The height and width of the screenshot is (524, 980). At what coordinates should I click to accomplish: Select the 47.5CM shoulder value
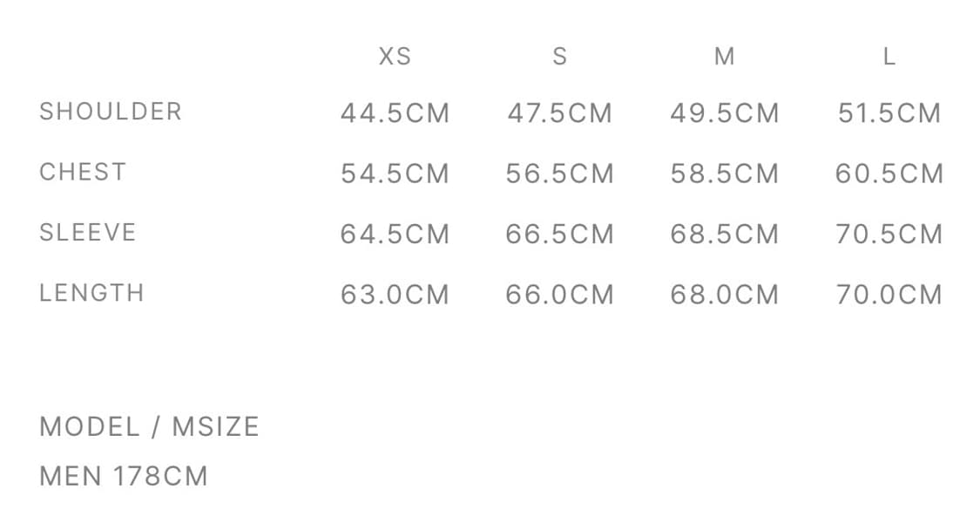(x=559, y=113)
